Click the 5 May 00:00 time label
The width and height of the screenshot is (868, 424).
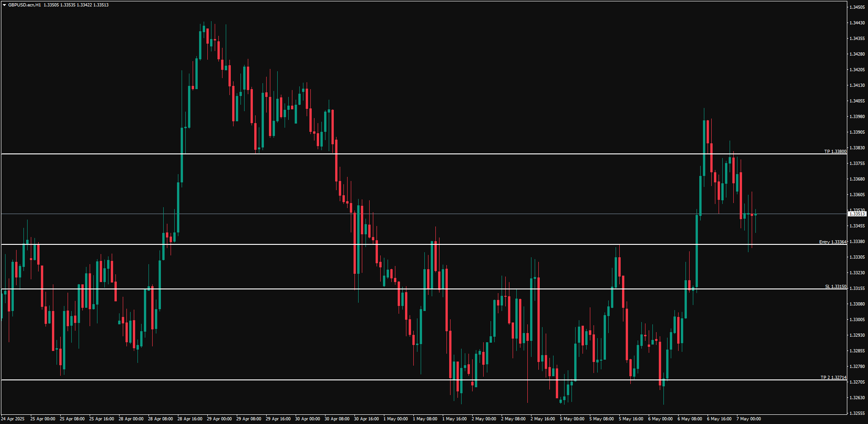572,419
